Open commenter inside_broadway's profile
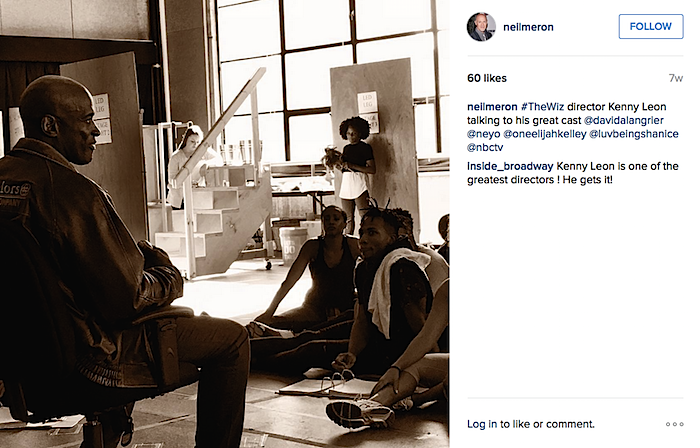This screenshot has width=700, height=448. (510, 166)
